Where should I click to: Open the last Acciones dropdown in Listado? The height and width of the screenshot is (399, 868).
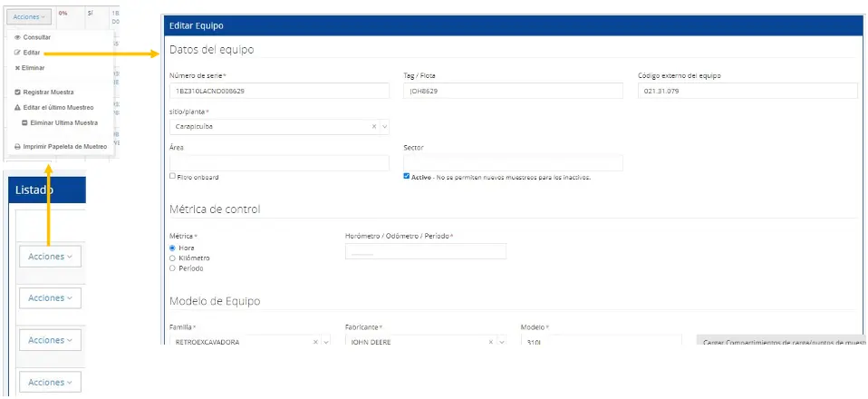coord(51,383)
